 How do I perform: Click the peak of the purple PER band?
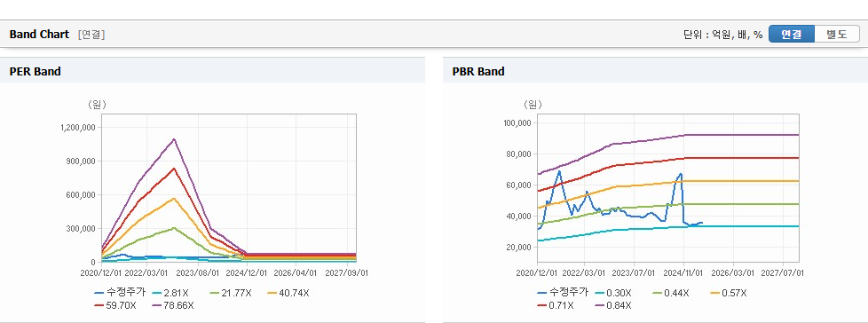click(174, 139)
